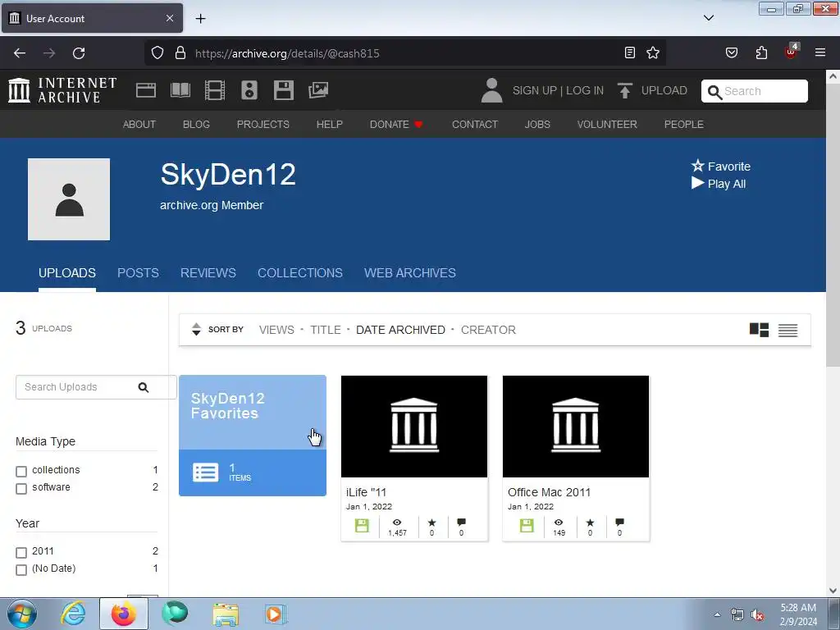840x630 pixels.
Task: Favorite the SkyDen12 account
Action: coord(720,166)
